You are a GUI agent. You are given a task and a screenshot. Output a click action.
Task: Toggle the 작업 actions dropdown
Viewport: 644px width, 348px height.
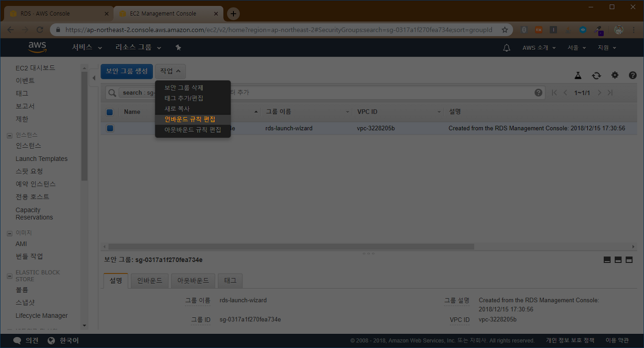click(x=171, y=71)
